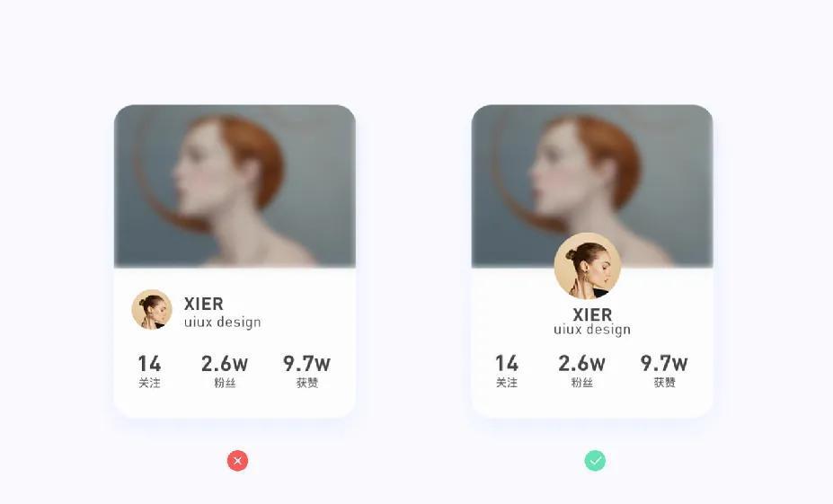The width and height of the screenshot is (833, 504).
Task: Click 粉丝 label on right card
Action: pos(581,383)
